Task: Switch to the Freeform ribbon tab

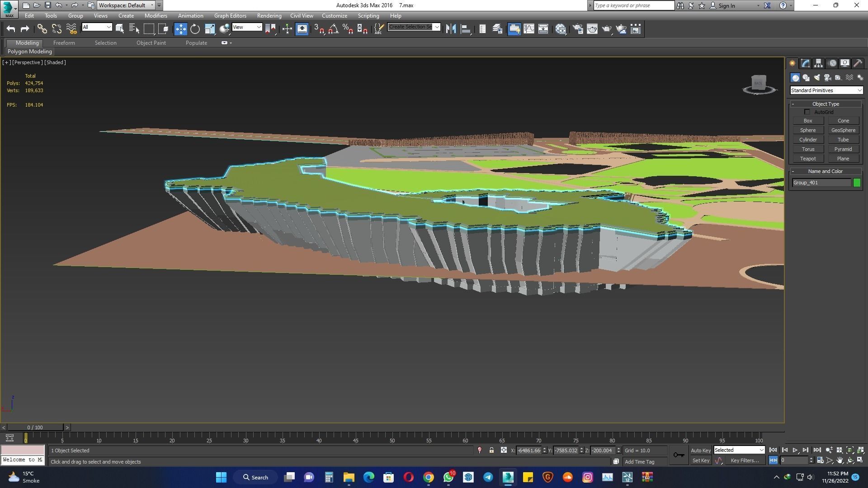Action: [64, 43]
